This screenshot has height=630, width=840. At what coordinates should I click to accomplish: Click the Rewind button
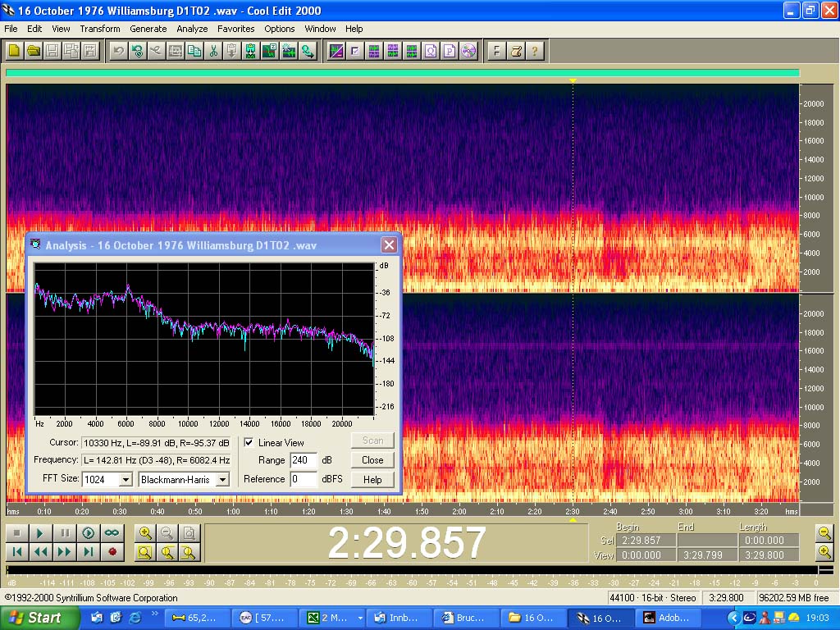click(39, 552)
